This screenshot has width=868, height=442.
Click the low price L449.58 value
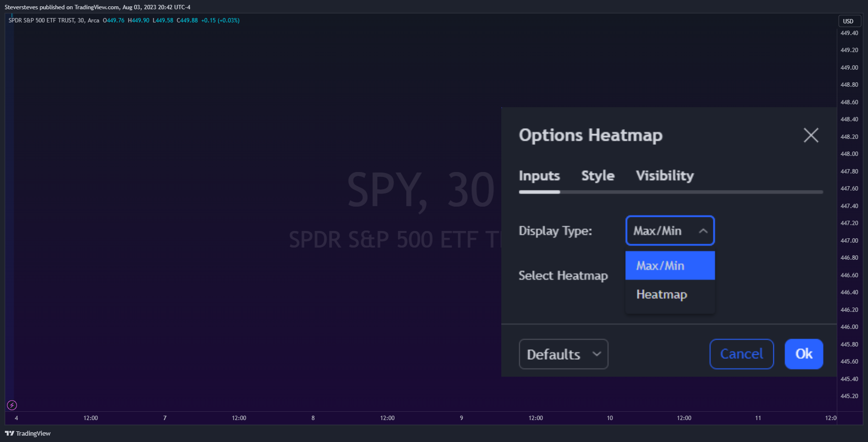click(163, 20)
